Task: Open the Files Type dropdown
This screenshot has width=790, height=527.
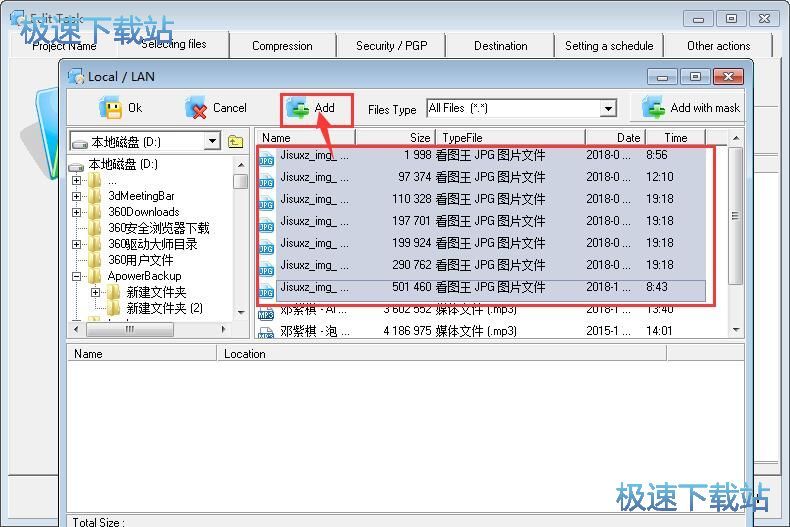Action: point(608,108)
